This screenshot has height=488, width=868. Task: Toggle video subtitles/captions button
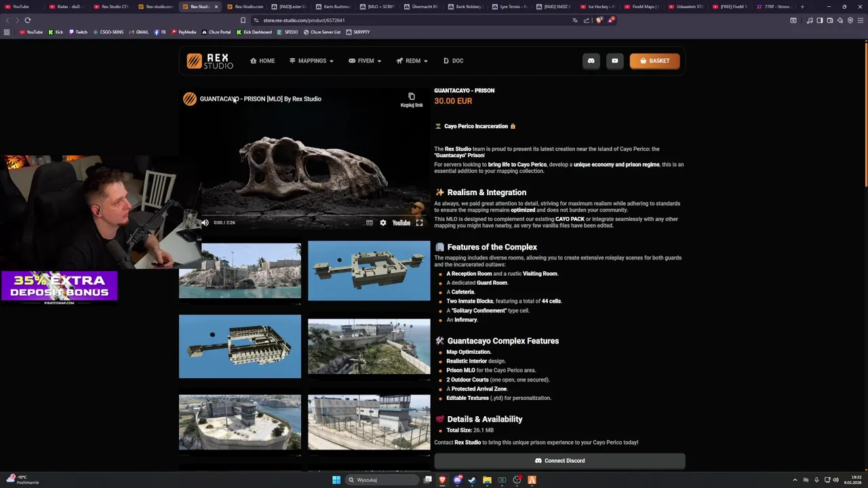pyautogui.click(x=370, y=222)
